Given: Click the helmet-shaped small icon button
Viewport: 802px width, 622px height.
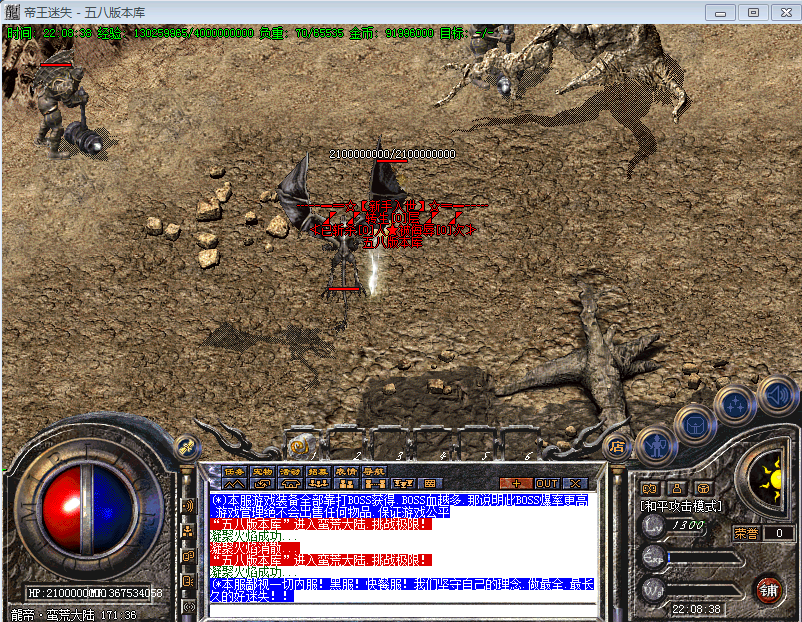Looking at the screenshot, I should tap(703, 488).
